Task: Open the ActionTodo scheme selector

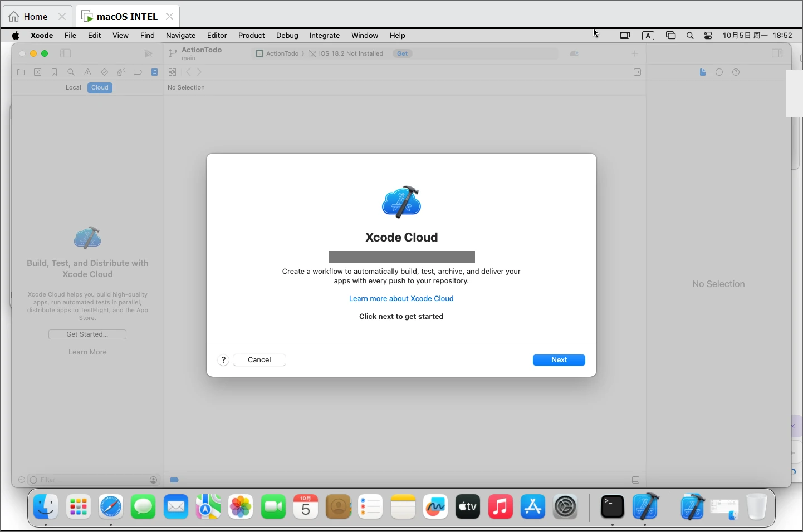Action: click(x=277, y=54)
